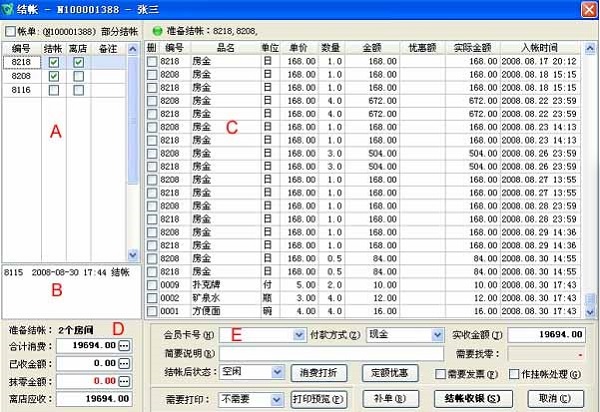This screenshot has height=412, width=600.
Task: Uncheck 离店 for room 8218
Action: [78, 62]
